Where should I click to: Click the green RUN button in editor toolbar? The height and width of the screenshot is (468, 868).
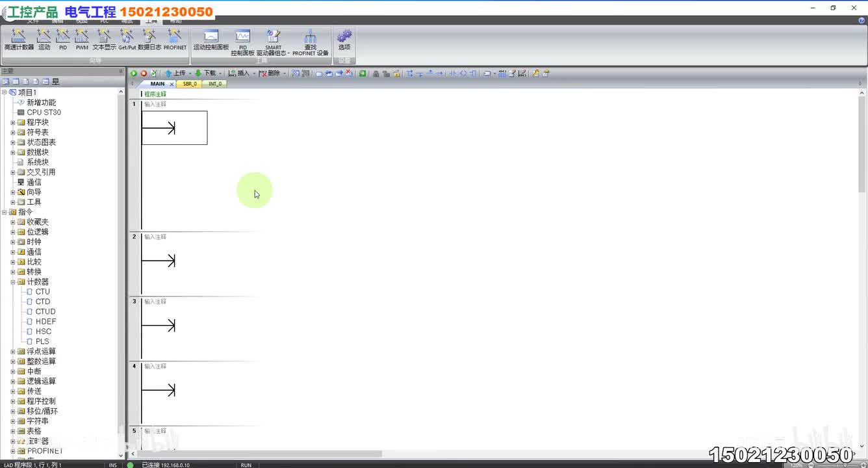coord(134,73)
